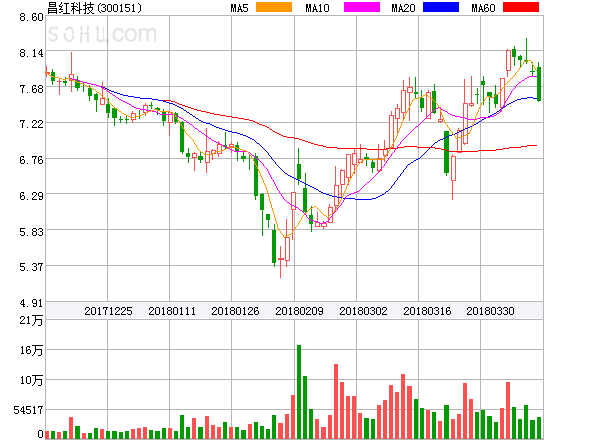Click the orange MA5 legend swatch
The image size is (600, 440).
click(274, 7)
